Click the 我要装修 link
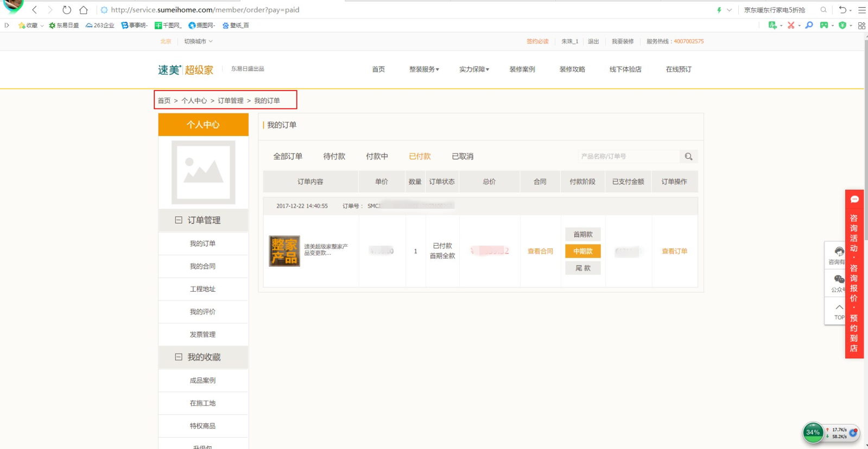 click(623, 41)
